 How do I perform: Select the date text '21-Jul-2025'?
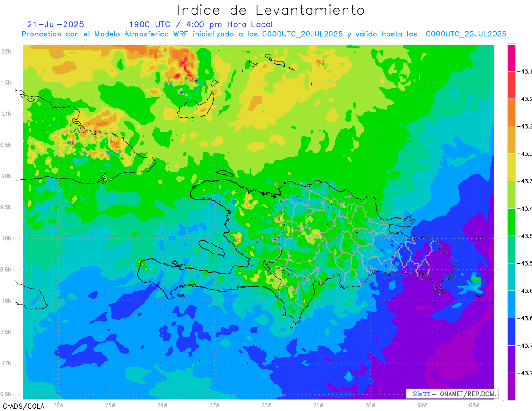click(x=56, y=24)
